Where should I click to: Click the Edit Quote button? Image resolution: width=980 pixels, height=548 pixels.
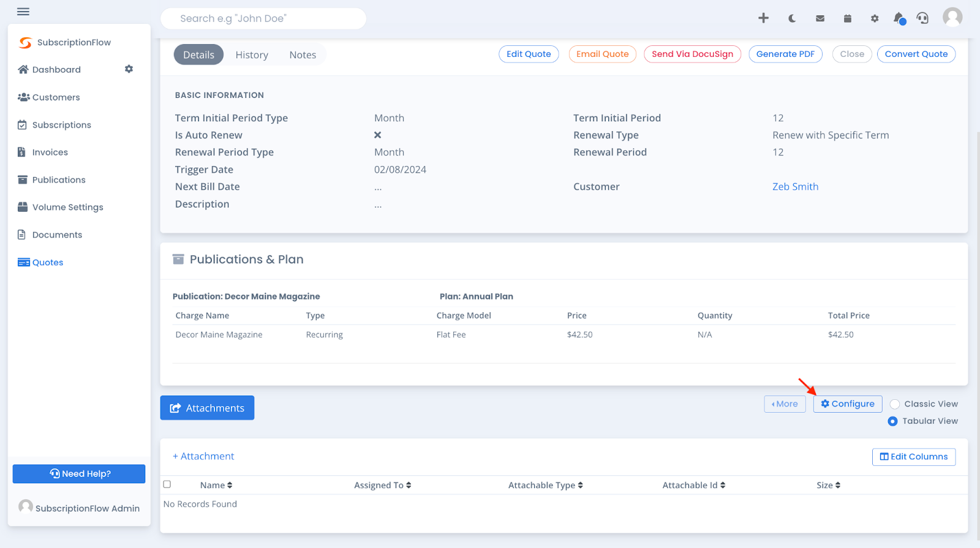click(529, 54)
